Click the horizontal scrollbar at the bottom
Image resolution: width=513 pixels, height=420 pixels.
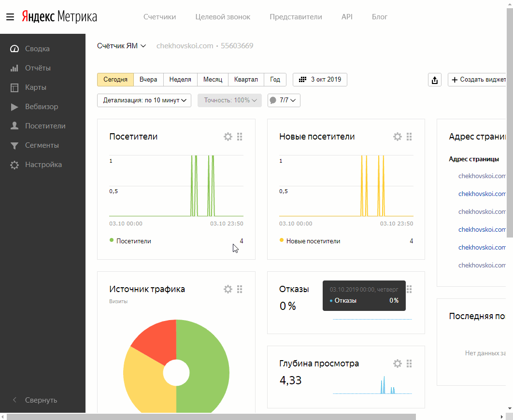click(211, 417)
